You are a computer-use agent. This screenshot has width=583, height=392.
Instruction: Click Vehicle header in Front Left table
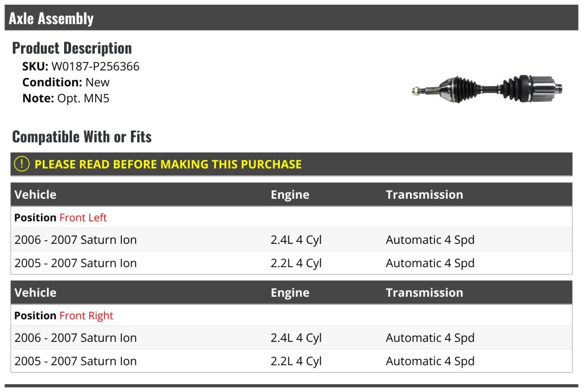coord(35,195)
